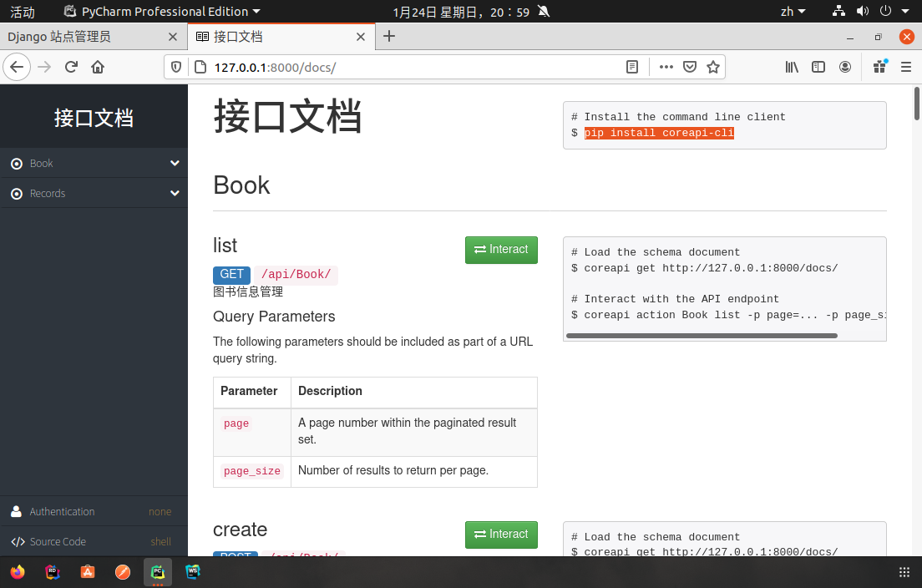922x588 pixels.
Task: Show the browser sidebars
Action: coord(818,67)
